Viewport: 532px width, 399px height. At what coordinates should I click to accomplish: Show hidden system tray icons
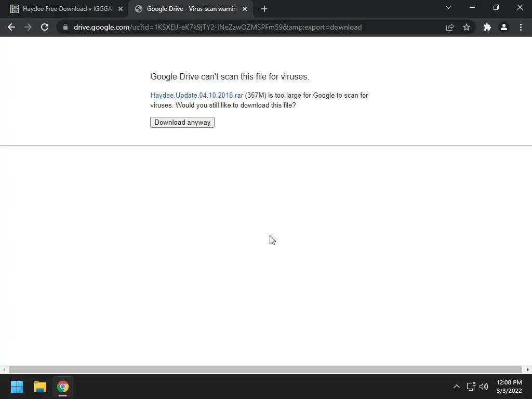(457, 387)
